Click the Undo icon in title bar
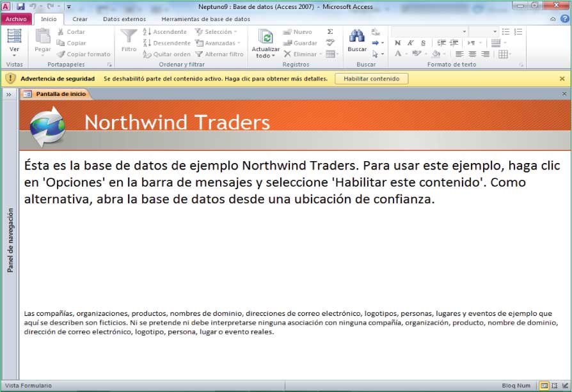572x392 pixels. point(33,6)
